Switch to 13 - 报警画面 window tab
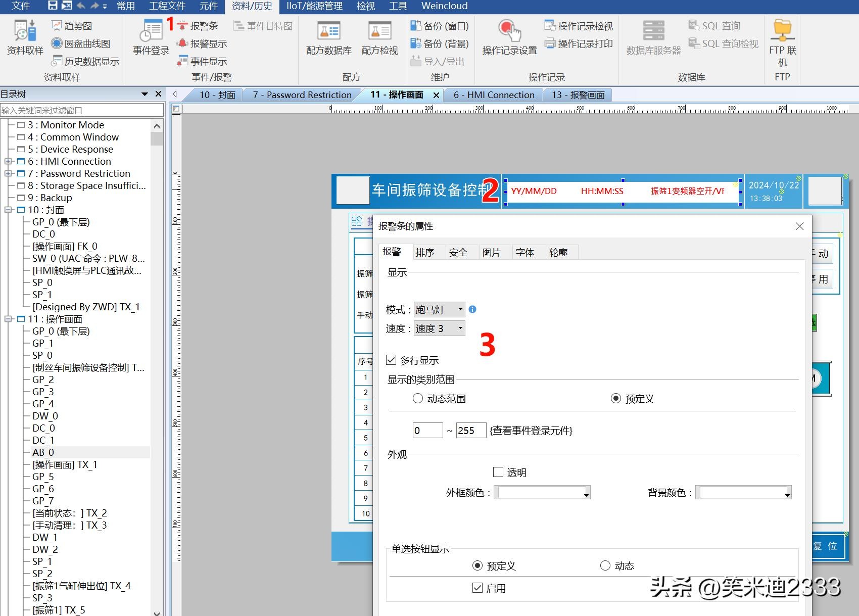The height and width of the screenshot is (616, 859). coord(578,95)
